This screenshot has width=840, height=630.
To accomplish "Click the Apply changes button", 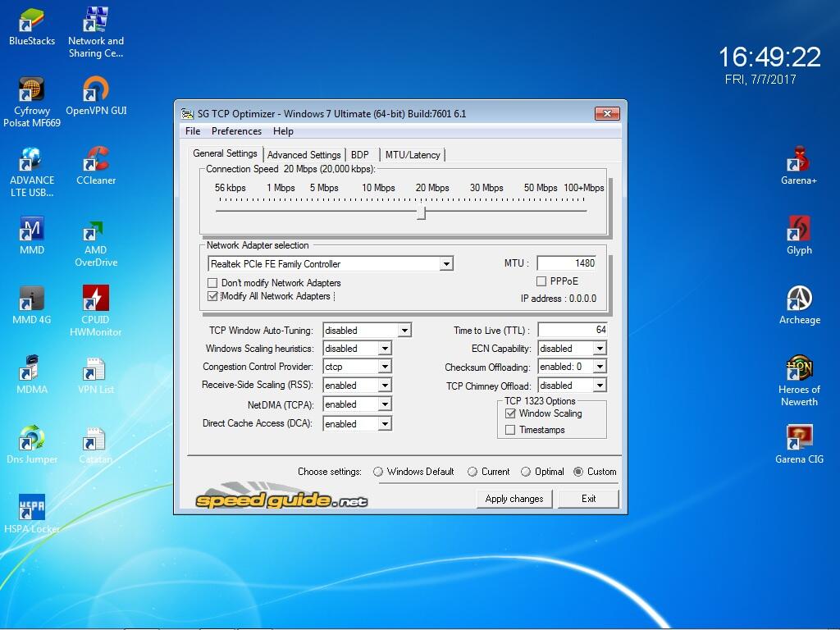I will pos(514,498).
